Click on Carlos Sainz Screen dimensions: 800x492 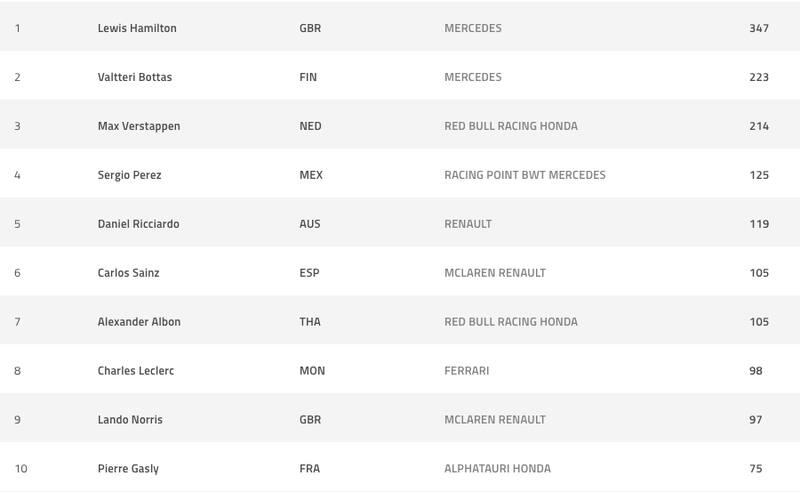tap(126, 273)
